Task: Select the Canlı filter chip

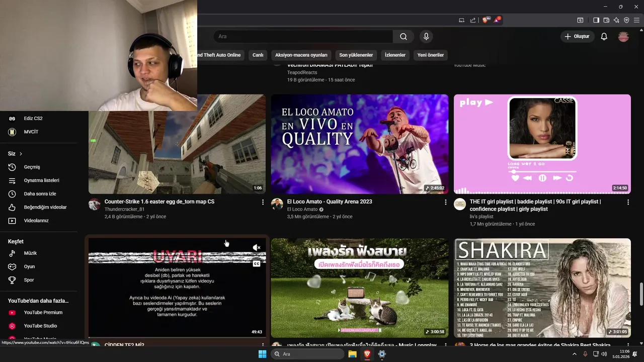Action: coord(258,55)
